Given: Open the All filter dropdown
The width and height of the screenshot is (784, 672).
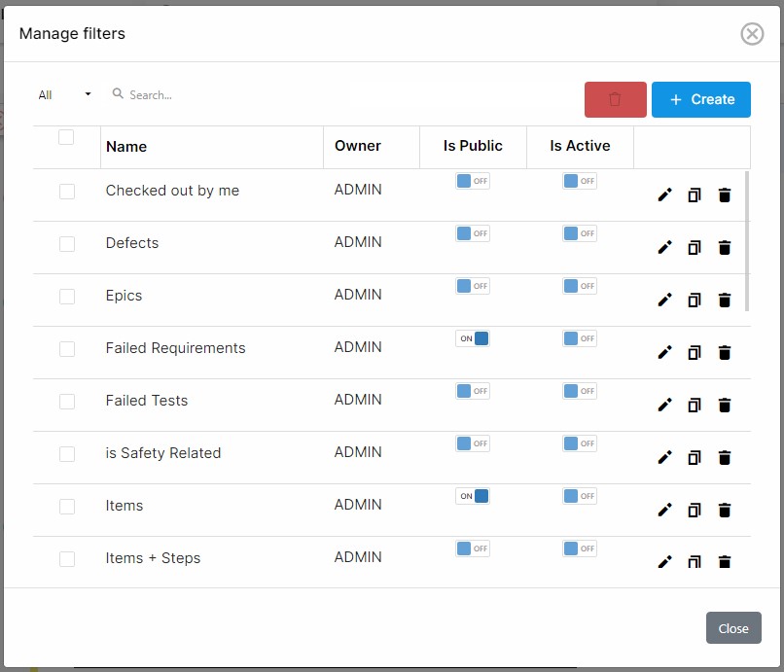Looking at the screenshot, I should (64, 95).
